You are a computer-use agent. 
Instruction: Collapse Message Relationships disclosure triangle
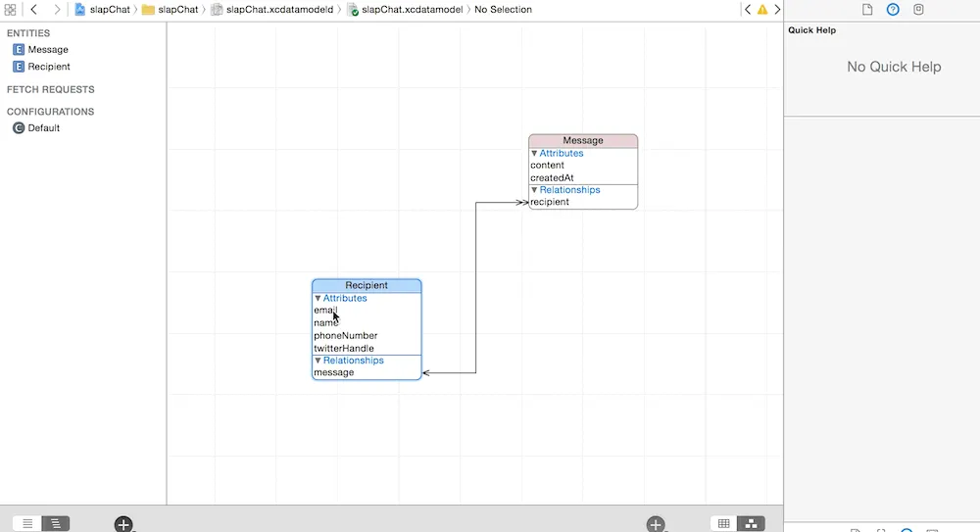[x=534, y=190]
